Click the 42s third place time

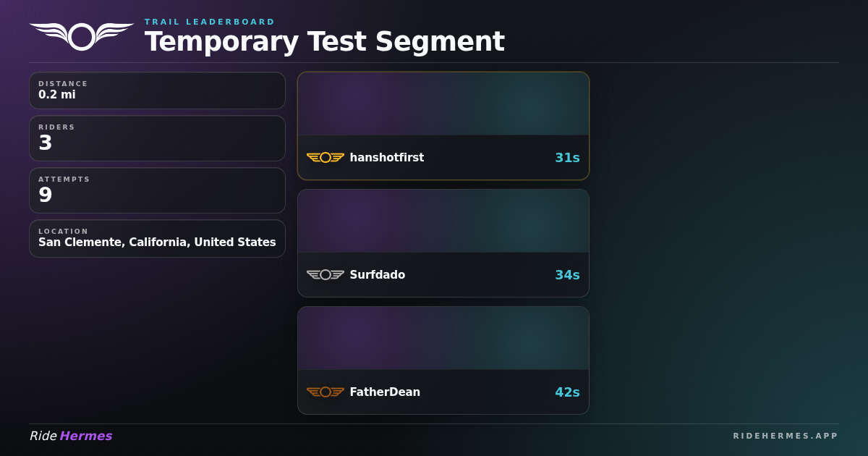pos(567,392)
